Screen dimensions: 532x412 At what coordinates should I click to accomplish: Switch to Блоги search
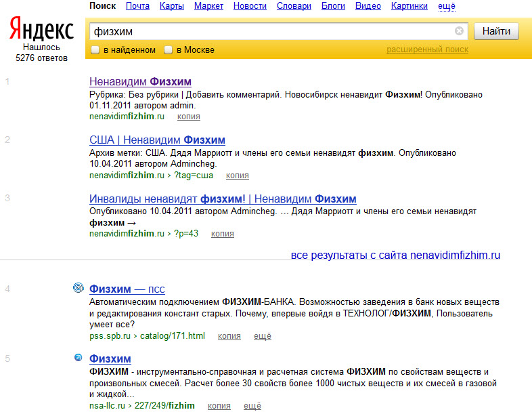(333, 6)
